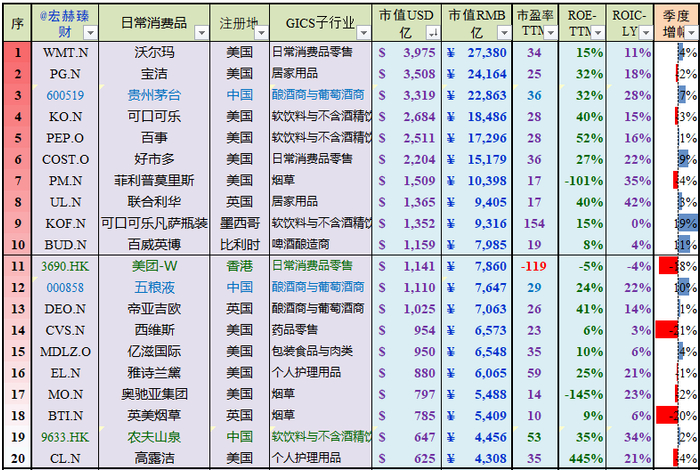Click the 联合利华 name cell

tap(154, 202)
